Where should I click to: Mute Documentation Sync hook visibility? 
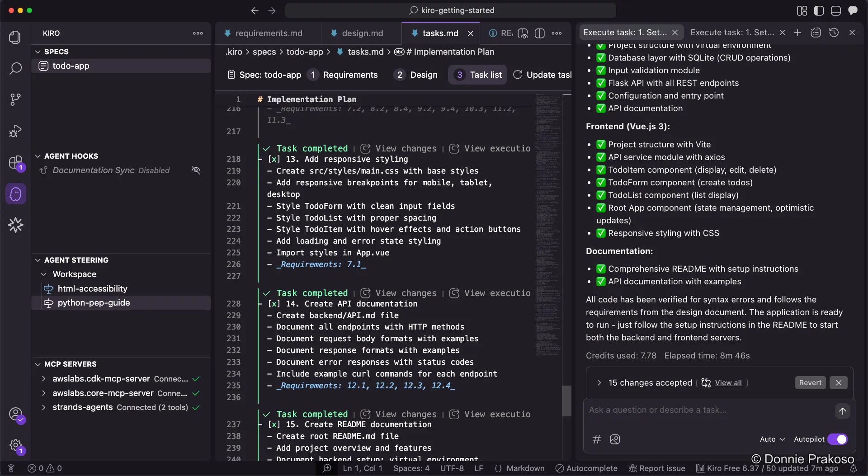[x=196, y=170]
